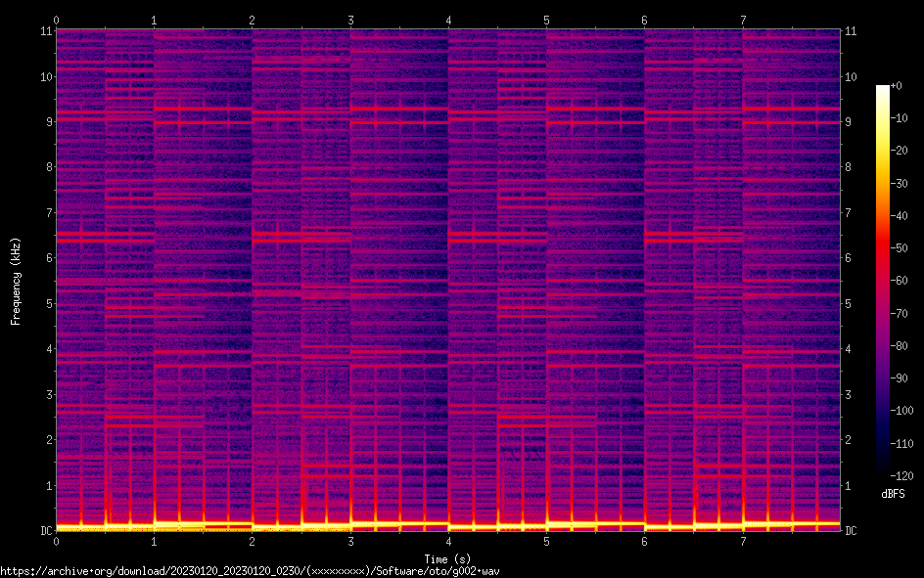Click the "DC" label on the right frequency axis
The width and height of the screenshot is (924, 578).
pos(851,531)
